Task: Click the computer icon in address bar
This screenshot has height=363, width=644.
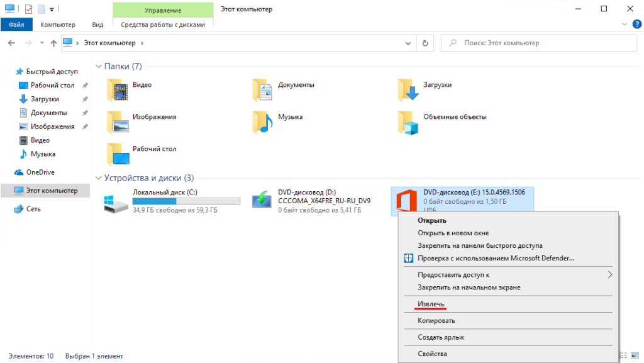Action: [68, 43]
